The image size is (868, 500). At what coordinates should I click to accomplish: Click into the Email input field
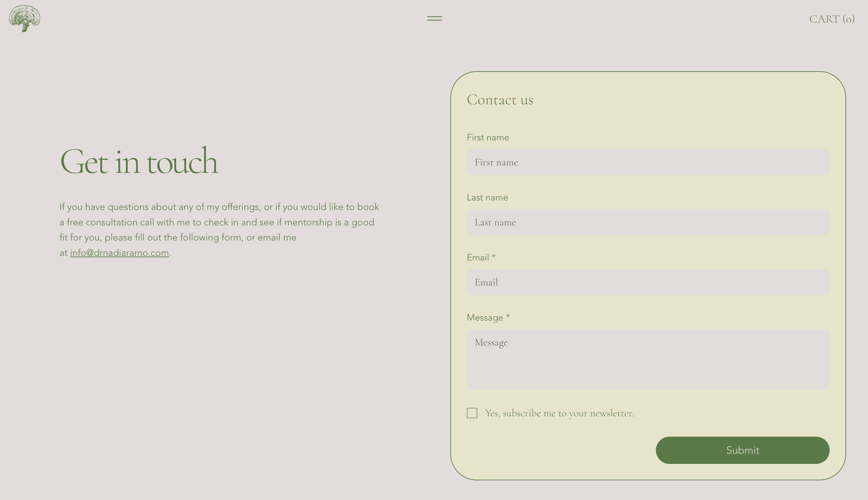[x=648, y=282]
